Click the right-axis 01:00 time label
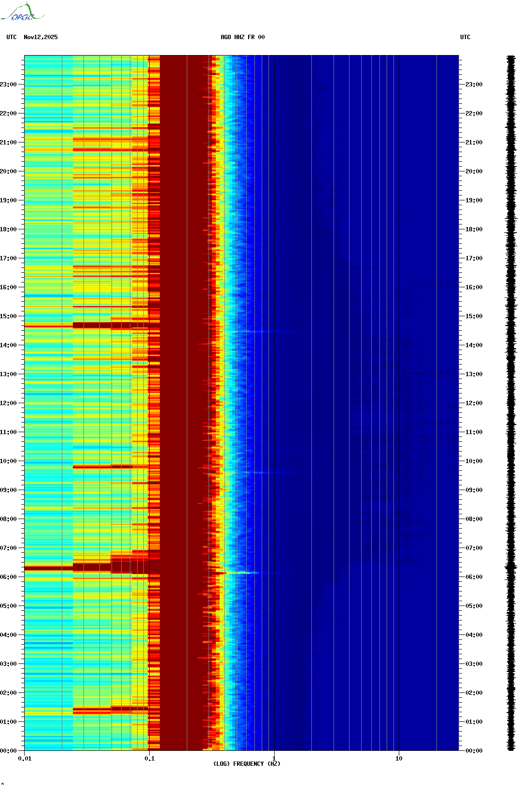The width and height of the screenshot is (532, 789). [x=474, y=722]
